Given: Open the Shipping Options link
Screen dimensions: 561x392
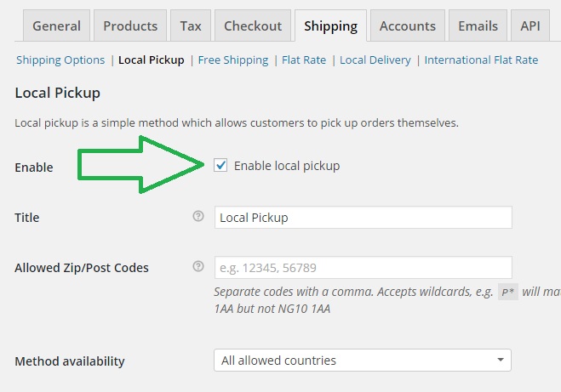Looking at the screenshot, I should [x=60, y=60].
